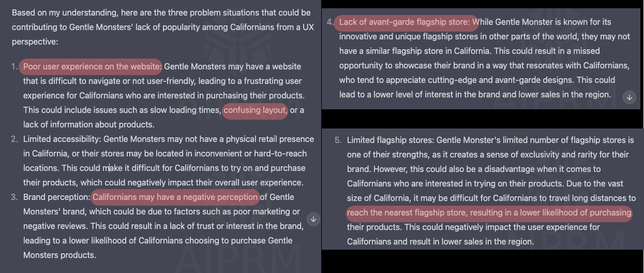This screenshot has height=273, width=644.
Task: Click the intro sentence starting 'Based on my understanding'
Action: [x=161, y=27]
